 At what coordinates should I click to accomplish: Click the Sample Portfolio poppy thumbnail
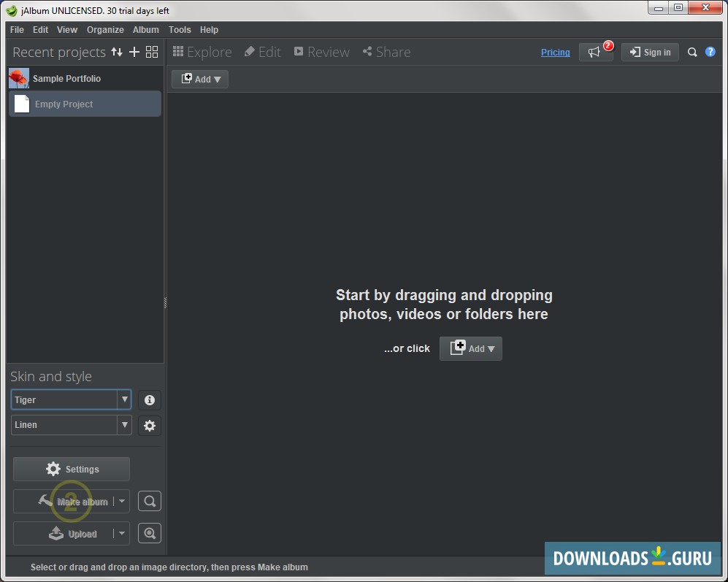18,78
